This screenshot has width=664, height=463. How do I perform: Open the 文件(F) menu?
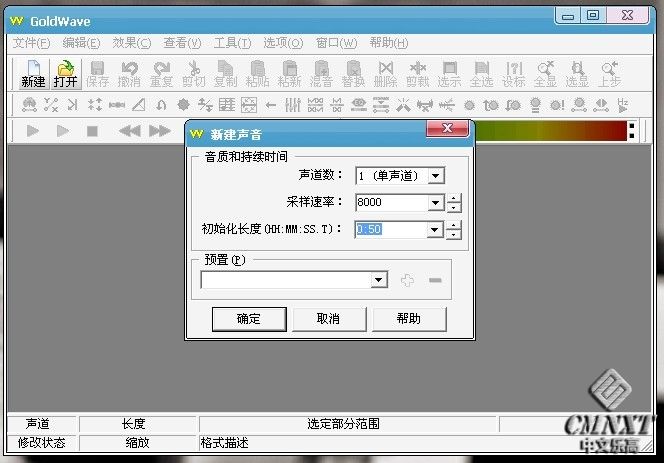[31, 43]
